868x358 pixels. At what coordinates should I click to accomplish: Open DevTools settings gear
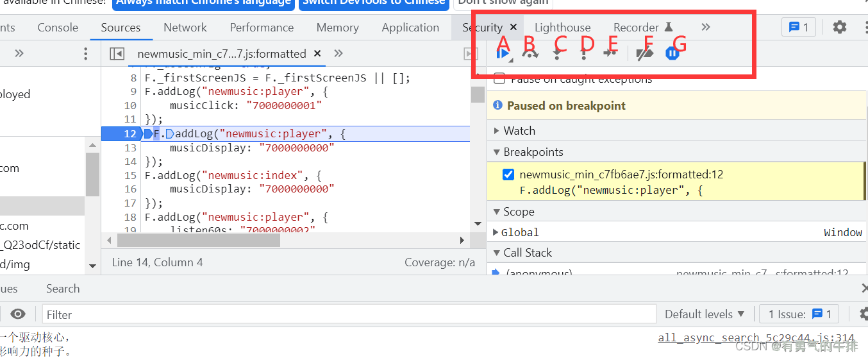point(839,27)
